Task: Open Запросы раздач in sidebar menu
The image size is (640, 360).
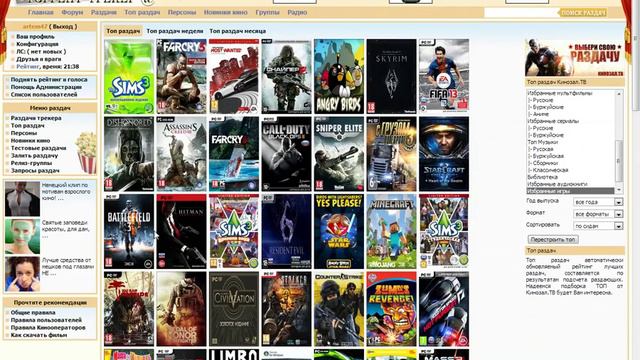Action: tap(35, 171)
